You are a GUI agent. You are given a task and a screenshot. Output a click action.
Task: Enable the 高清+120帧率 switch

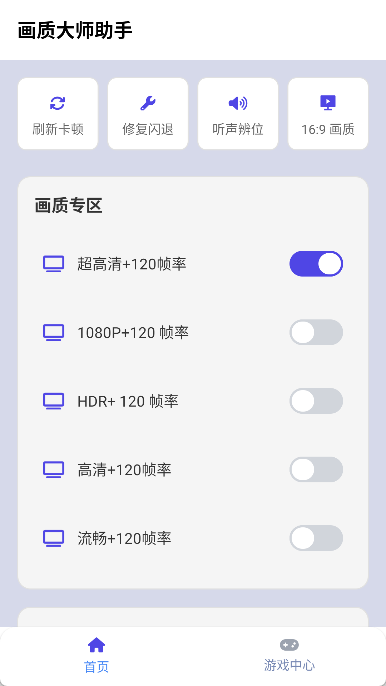point(316,469)
